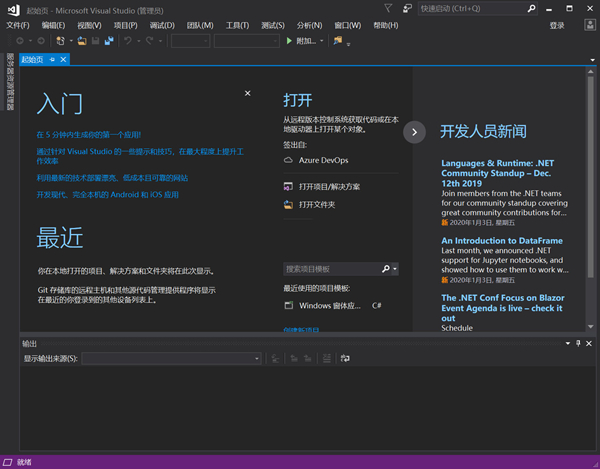
Task: Click the 打开项目/解决方案 link text
Action: 329,187
